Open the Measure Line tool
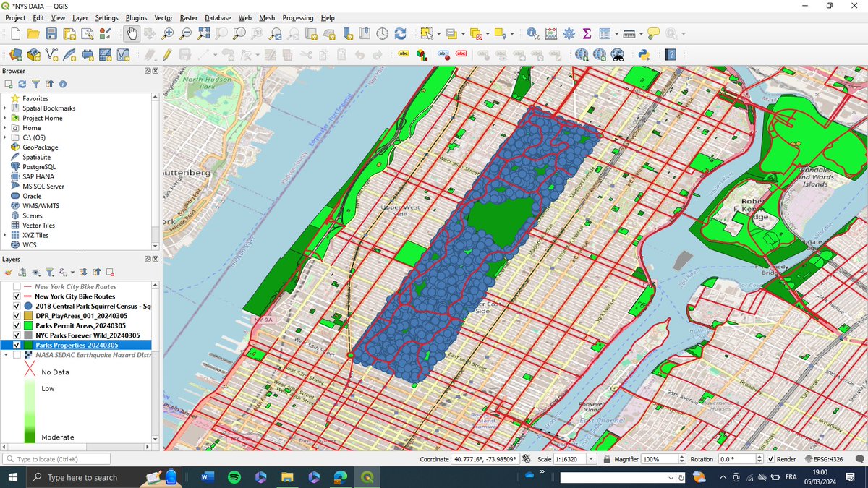 (628, 33)
